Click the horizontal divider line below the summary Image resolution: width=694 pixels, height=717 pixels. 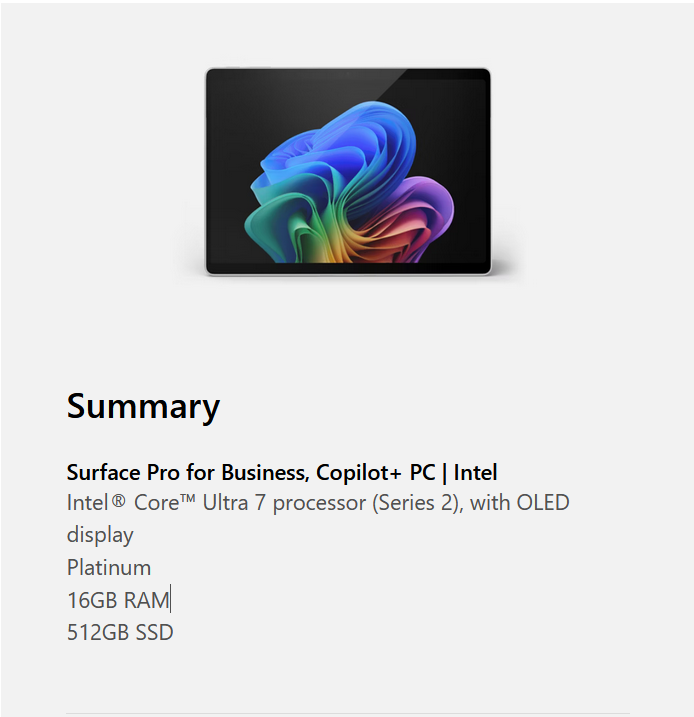coord(348,713)
